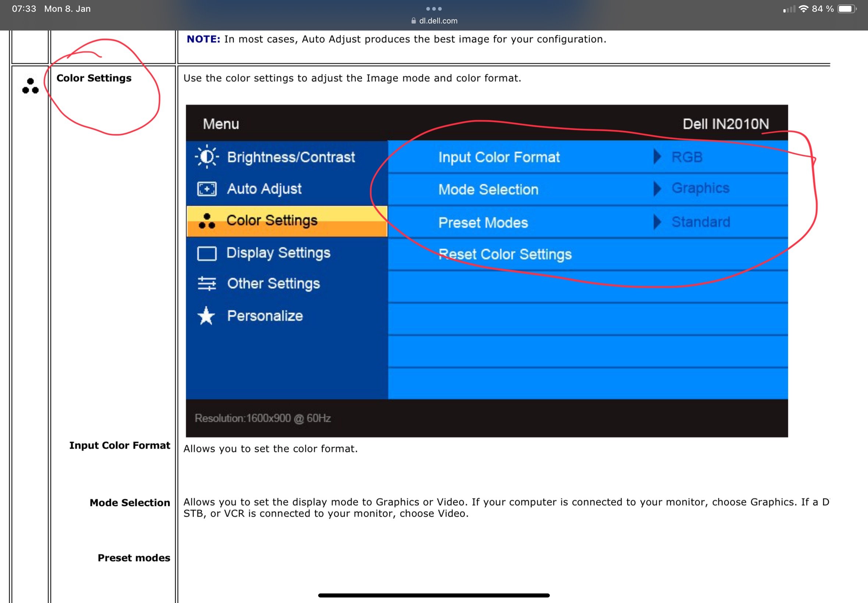This screenshot has height=603, width=868.
Task: Click the Dell IN2010N model title
Action: (x=726, y=124)
